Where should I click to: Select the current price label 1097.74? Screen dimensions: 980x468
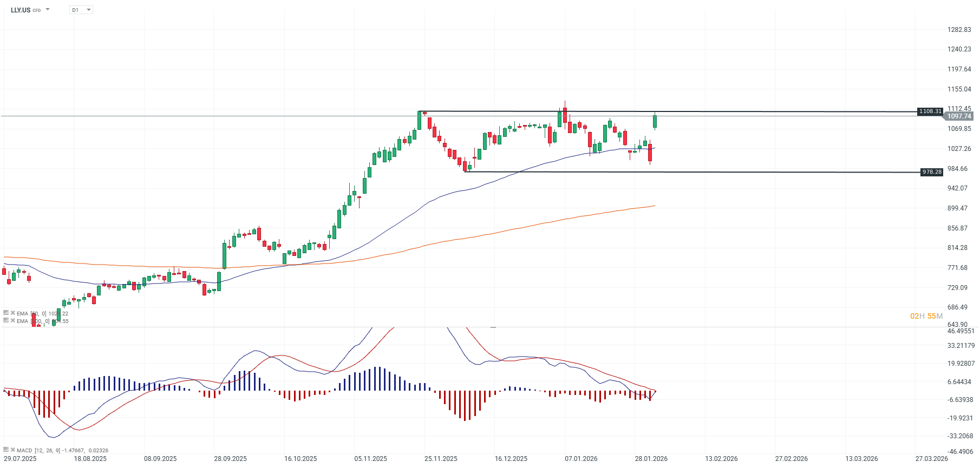click(x=958, y=116)
